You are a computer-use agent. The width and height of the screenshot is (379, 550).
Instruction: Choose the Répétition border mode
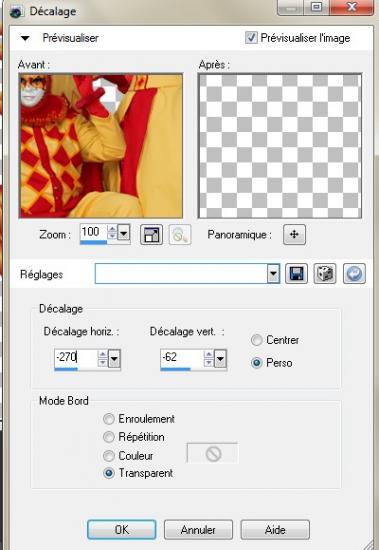click(x=108, y=437)
